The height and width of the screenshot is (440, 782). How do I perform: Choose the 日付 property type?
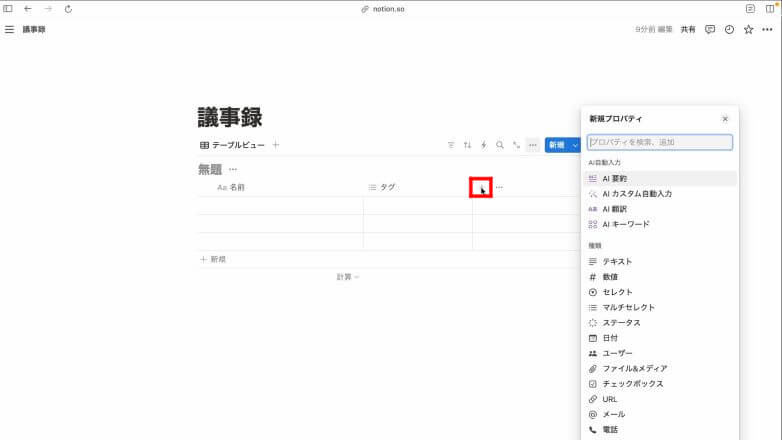click(x=659, y=338)
